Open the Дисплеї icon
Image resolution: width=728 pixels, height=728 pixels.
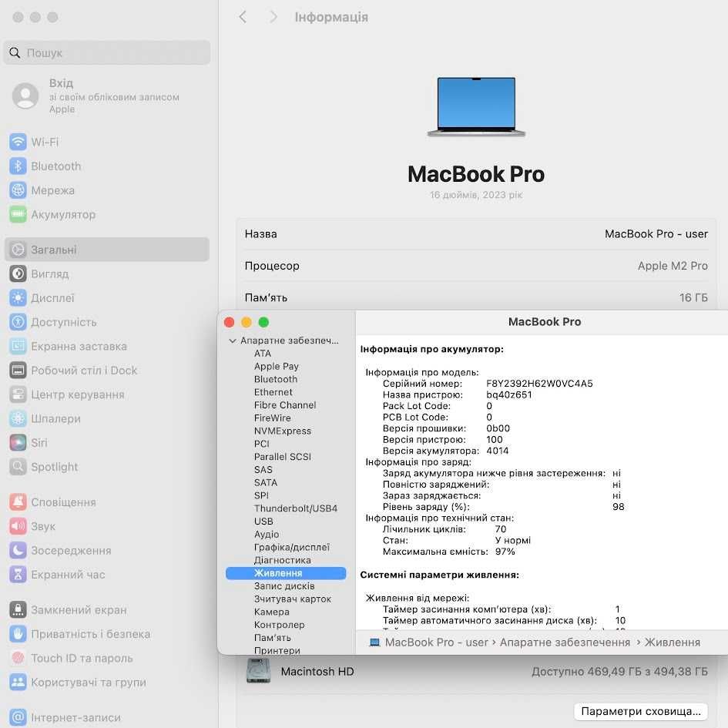(18, 297)
